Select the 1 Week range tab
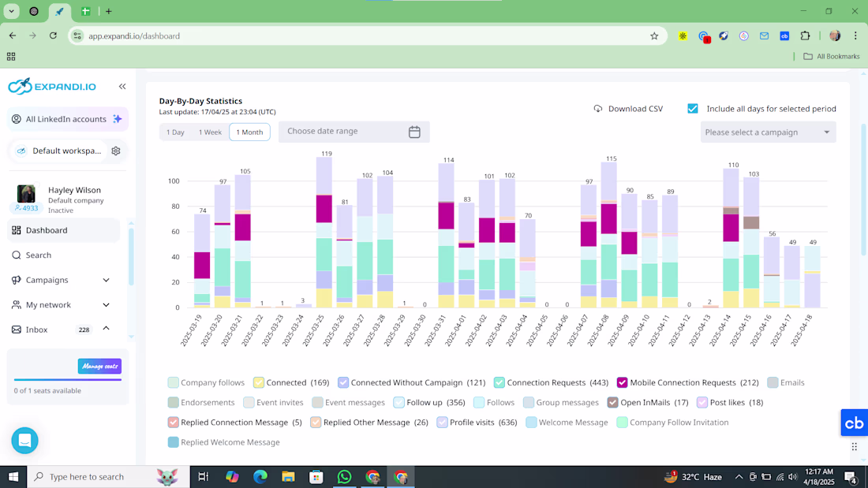The width and height of the screenshot is (868, 488). click(210, 132)
